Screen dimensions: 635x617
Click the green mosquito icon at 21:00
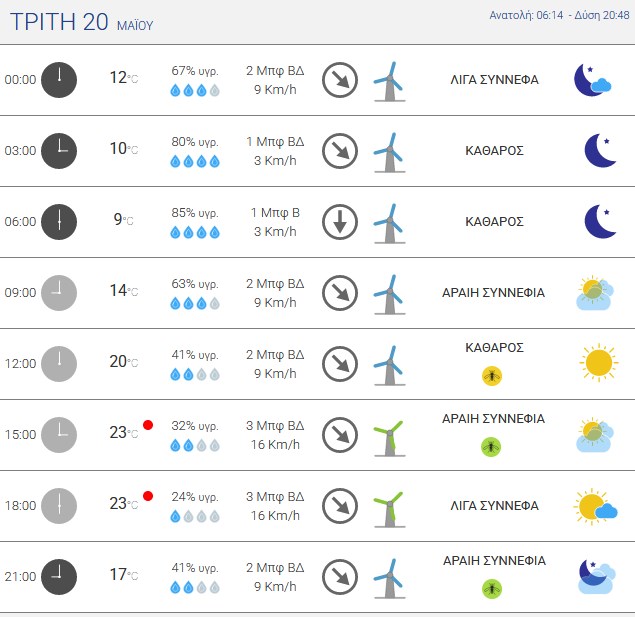[492, 589]
